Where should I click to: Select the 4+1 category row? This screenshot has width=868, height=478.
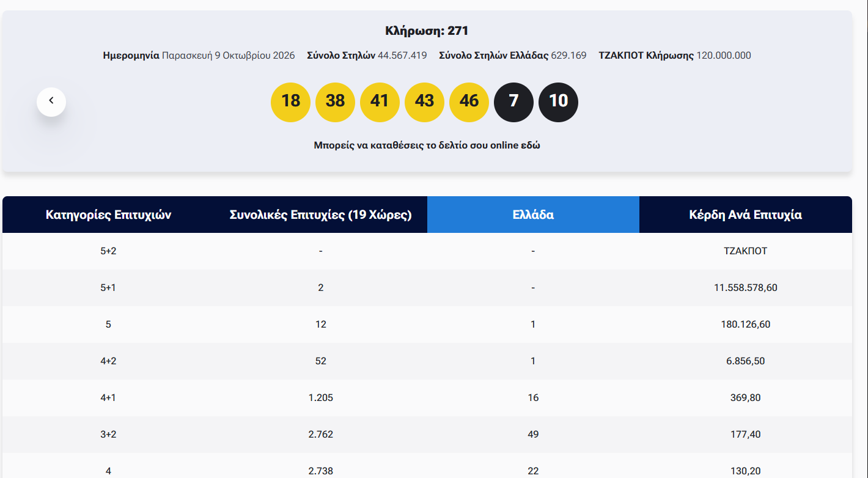(427, 398)
